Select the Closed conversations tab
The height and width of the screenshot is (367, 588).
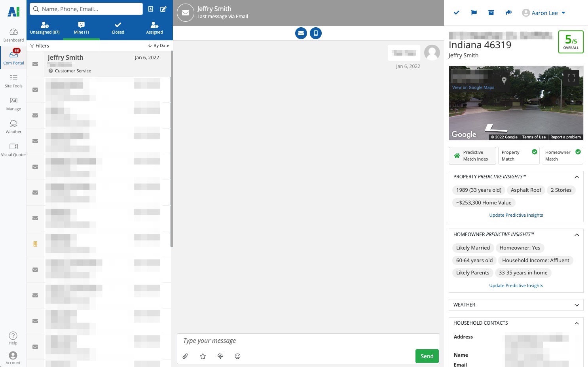pos(118,28)
